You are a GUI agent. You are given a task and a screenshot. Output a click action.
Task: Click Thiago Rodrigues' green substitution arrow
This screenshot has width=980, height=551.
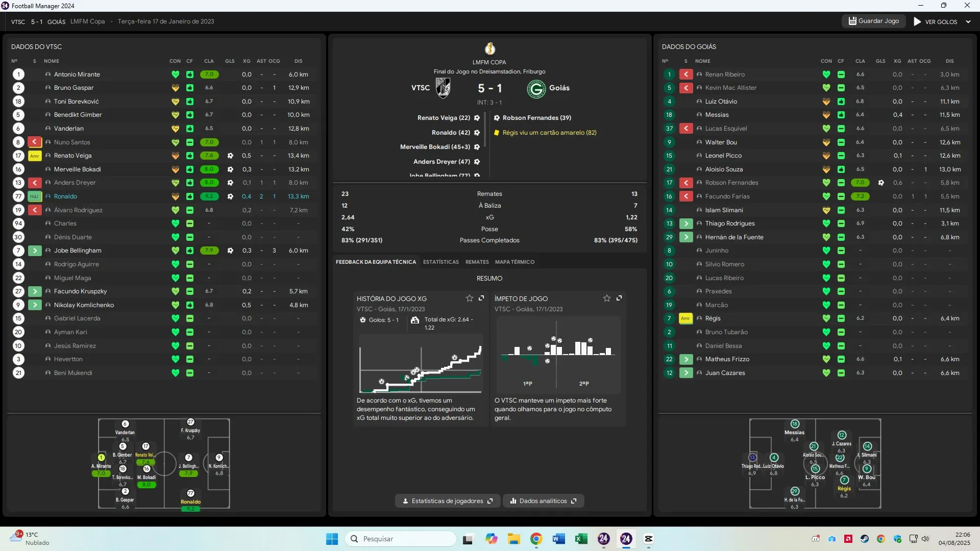(685, 223)
